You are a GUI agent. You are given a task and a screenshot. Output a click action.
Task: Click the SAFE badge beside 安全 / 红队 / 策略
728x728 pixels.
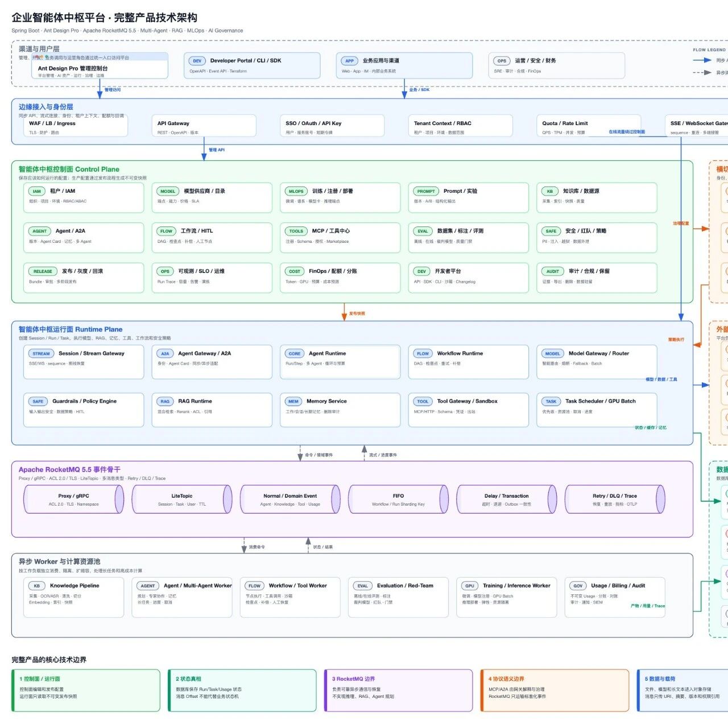pyautogui.click(x=551, y=231)
